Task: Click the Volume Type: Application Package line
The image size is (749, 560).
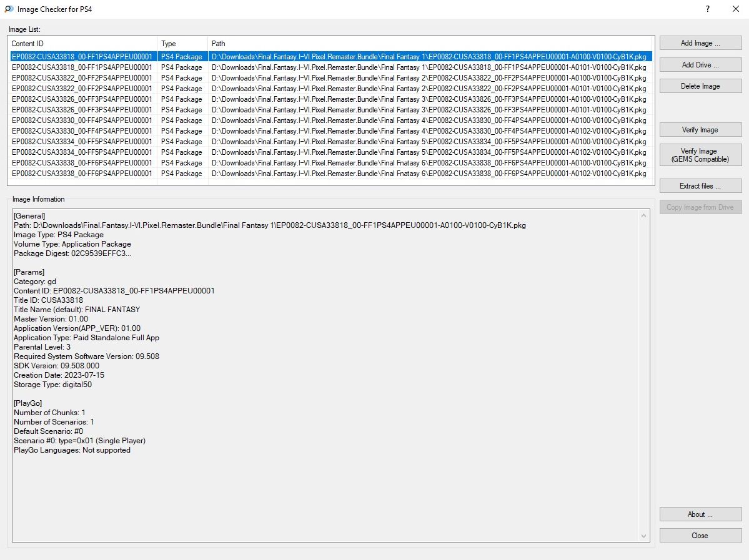Action: (72, 244)
